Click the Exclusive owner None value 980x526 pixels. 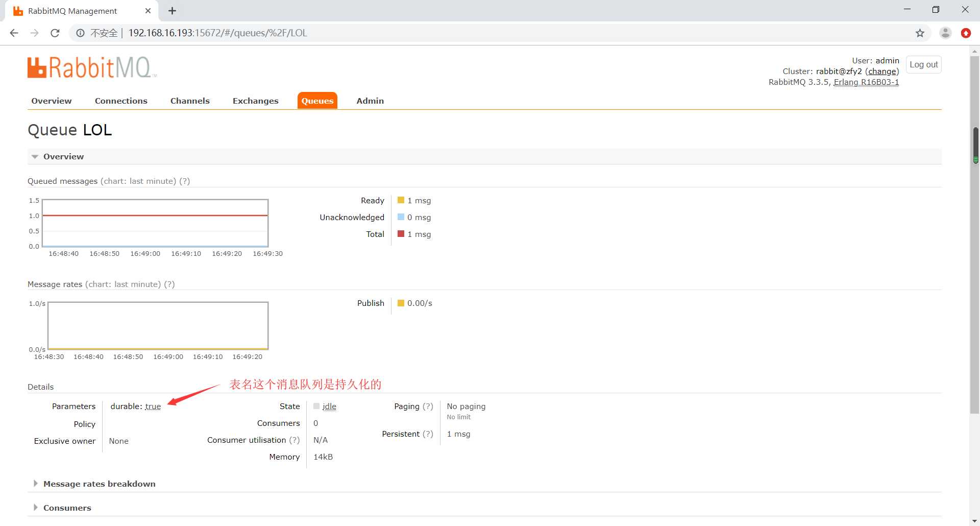(x=118, y=441)
